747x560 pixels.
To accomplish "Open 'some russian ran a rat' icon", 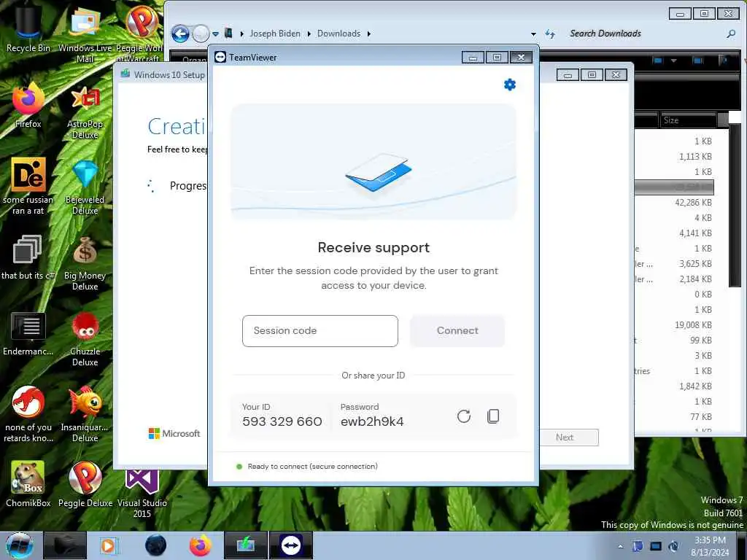I will click(28, 186).
